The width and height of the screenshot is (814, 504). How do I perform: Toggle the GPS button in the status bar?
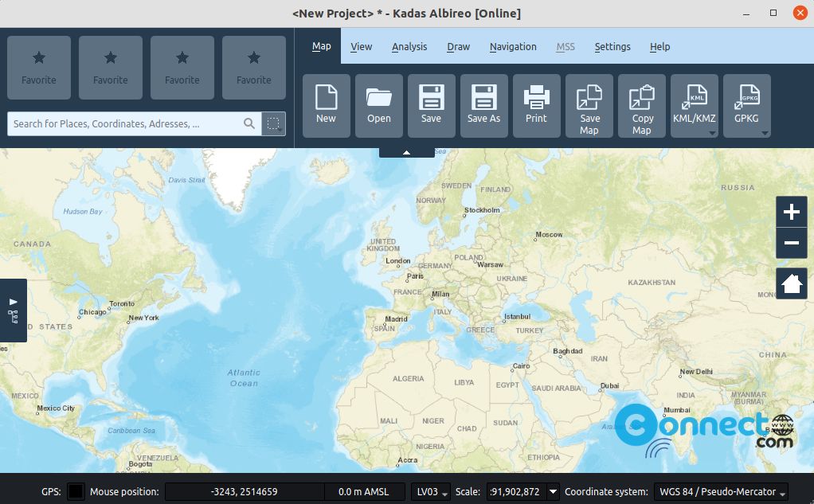coord(76,491)
